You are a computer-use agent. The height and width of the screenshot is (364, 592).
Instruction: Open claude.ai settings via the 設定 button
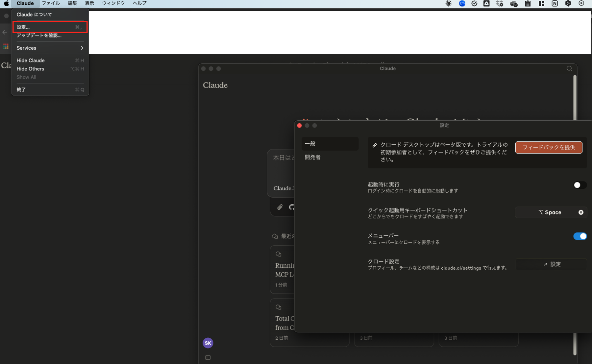click(551, 264)
